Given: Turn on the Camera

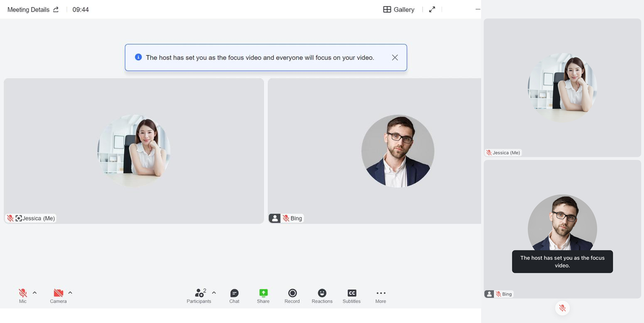Looking at the screenshot, I should pyautogui.click(x=58, y=295).
